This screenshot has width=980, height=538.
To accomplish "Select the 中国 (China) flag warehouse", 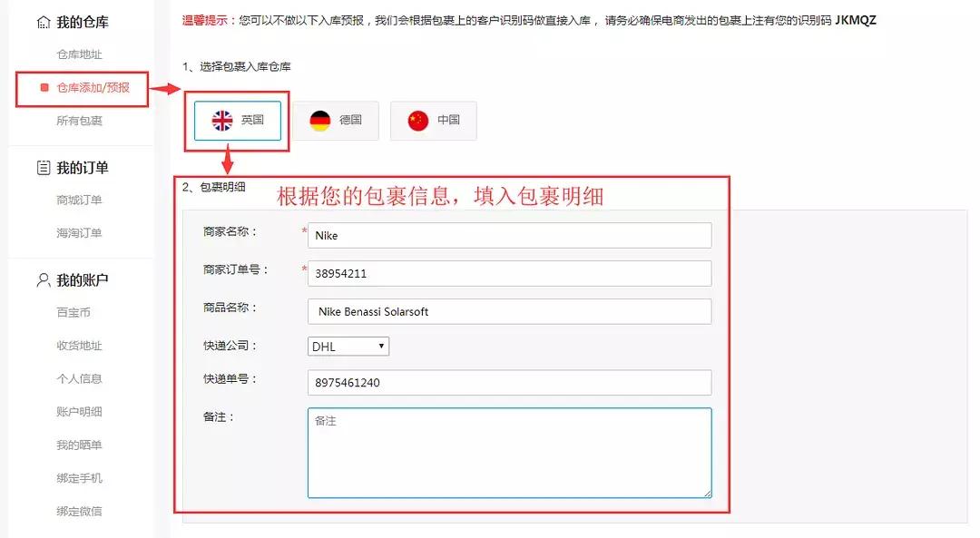I will point(434,120).
